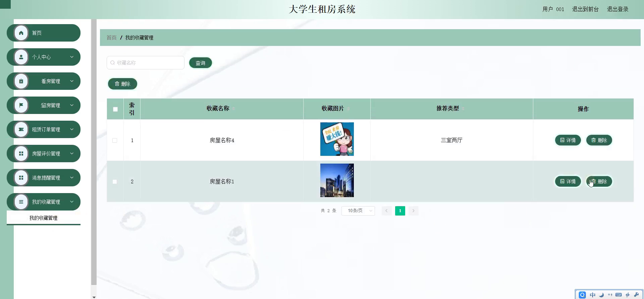Go to pagination page 1
The height and width of the screenshot is (299, 644).
tap(400, 211)
